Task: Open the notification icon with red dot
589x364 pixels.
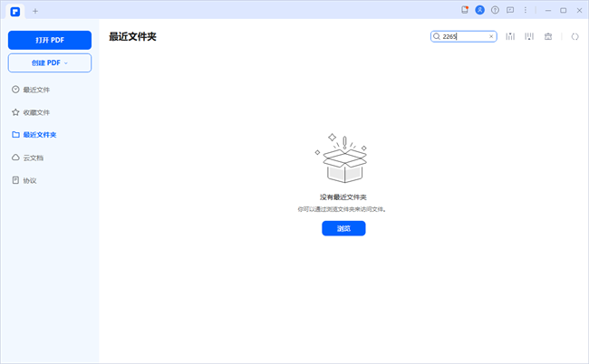Action: pyautogui.click(x=465, y=10)
